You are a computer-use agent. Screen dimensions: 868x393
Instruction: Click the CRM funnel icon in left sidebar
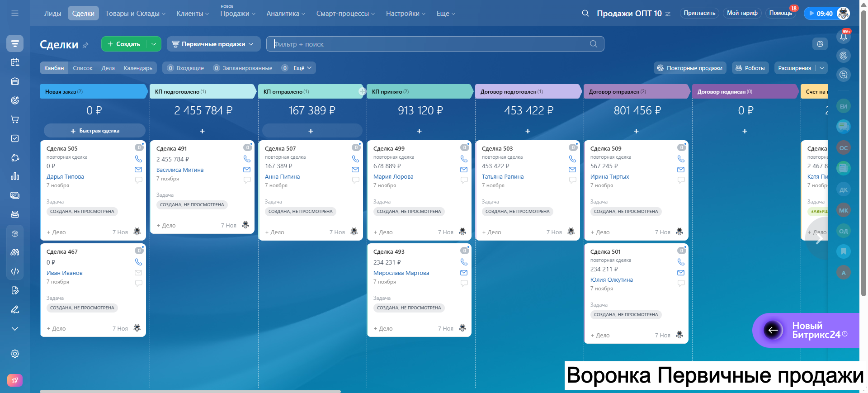point(15,43)
